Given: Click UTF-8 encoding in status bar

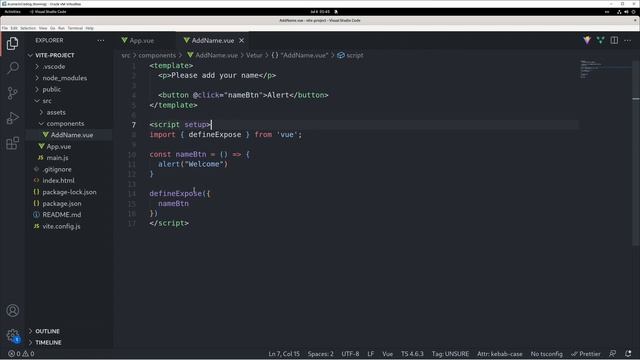Looking at the screenshot, I should [x=350, y=354].
